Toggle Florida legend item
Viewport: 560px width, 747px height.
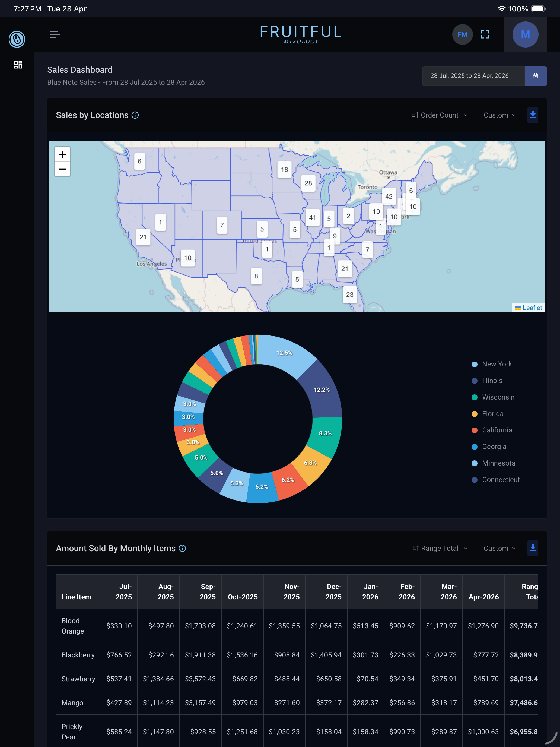coord(488,414)
